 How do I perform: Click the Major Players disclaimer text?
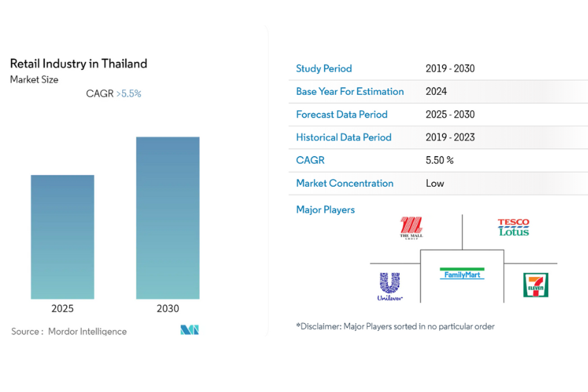point(395,326)
